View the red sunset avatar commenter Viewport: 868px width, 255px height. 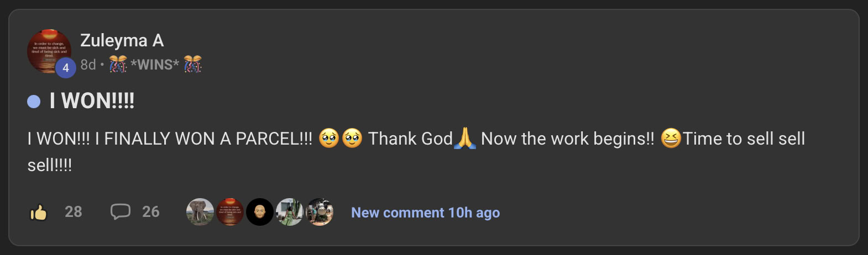[230, 212]
